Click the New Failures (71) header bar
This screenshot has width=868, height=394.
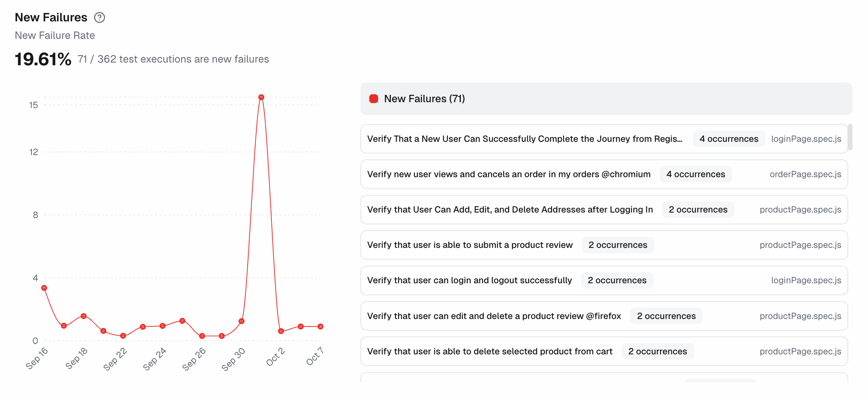[606, 99]
